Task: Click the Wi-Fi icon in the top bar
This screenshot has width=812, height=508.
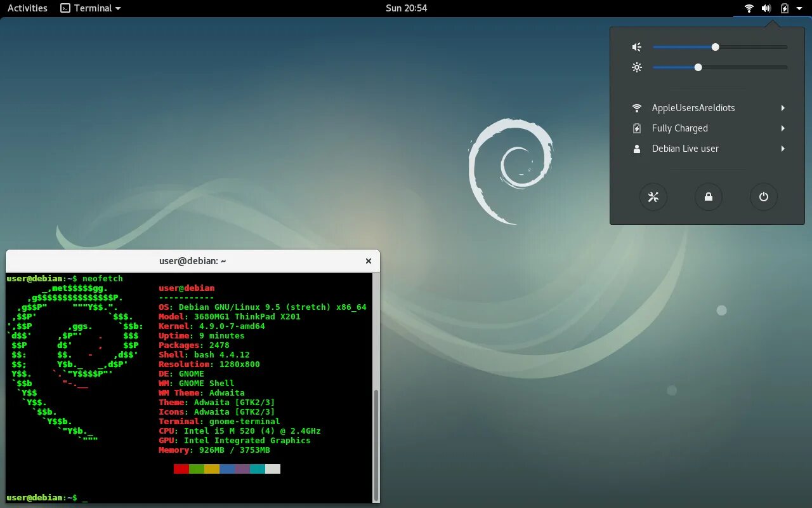Action: click(749, 8)
